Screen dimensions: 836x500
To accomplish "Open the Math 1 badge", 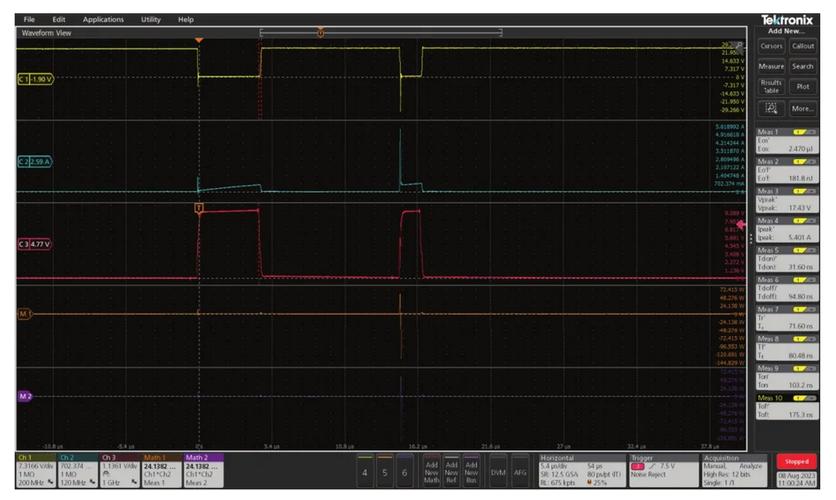I will click(x=162, y=470).
